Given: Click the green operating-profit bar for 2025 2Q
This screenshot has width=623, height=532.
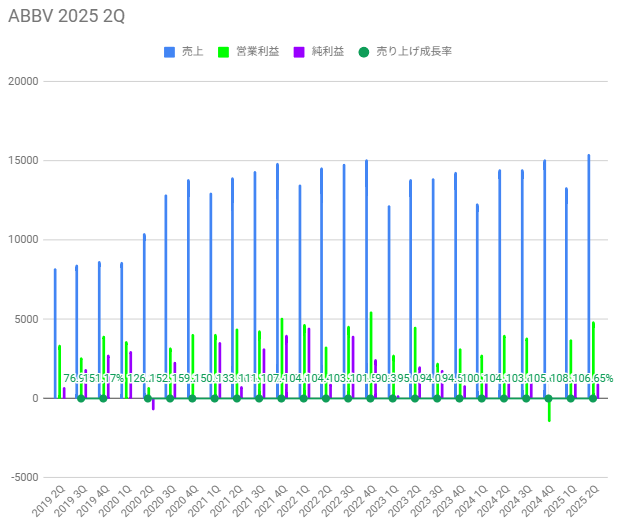Looking at the screenshot, I should point(593,360).
